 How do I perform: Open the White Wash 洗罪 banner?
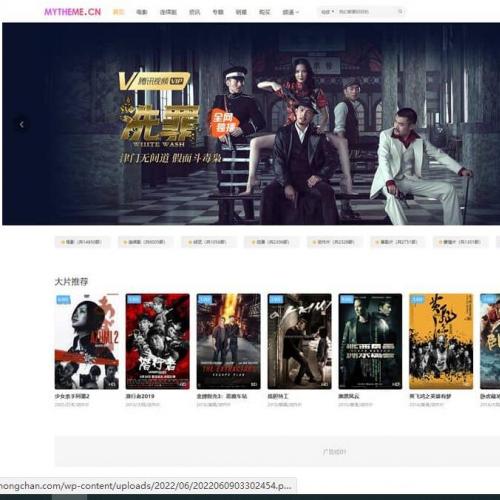(251, 124)
